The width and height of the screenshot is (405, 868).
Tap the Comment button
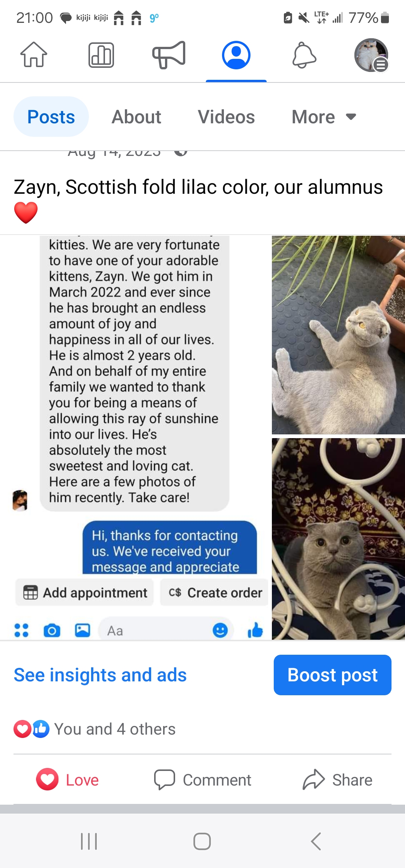[x=202, y=780]
